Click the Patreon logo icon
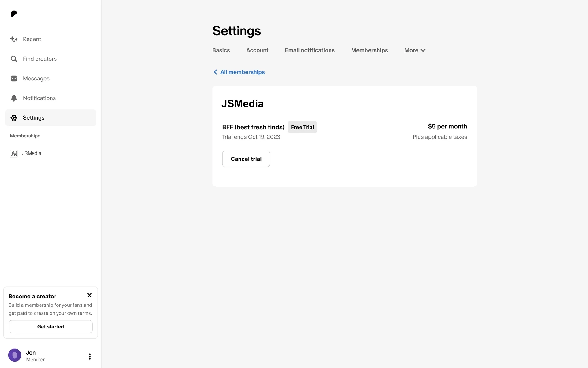The image size is (588, 368). pyautogui.click(x=14, y=14)
